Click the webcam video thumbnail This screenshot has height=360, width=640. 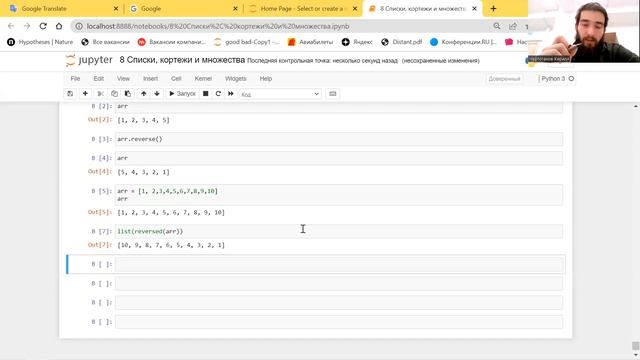[584, 31]
